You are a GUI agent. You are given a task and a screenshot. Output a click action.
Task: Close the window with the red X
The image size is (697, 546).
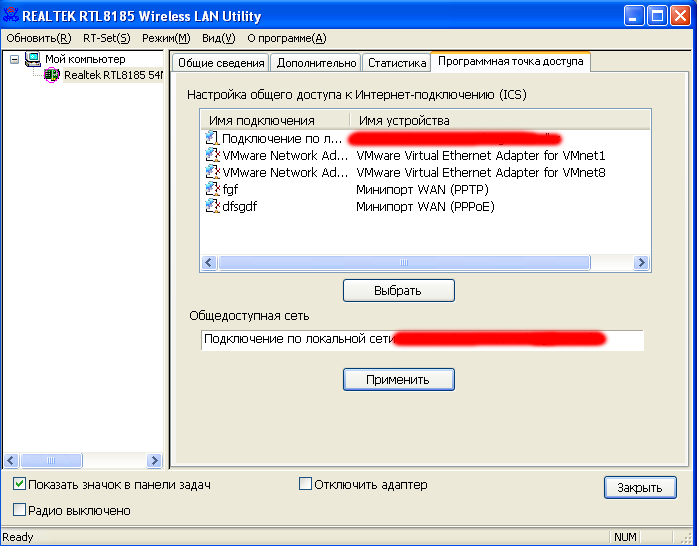[681, 16]
